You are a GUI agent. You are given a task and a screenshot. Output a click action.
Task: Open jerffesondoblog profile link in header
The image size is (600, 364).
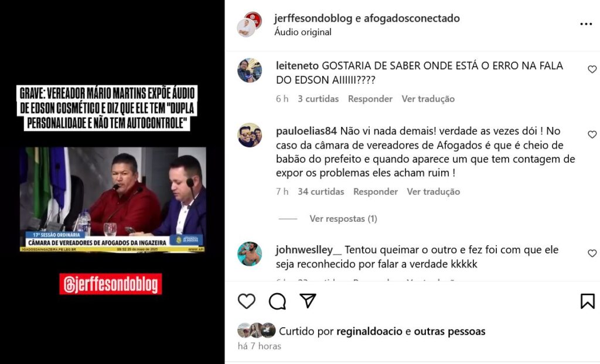pos(313,18)
